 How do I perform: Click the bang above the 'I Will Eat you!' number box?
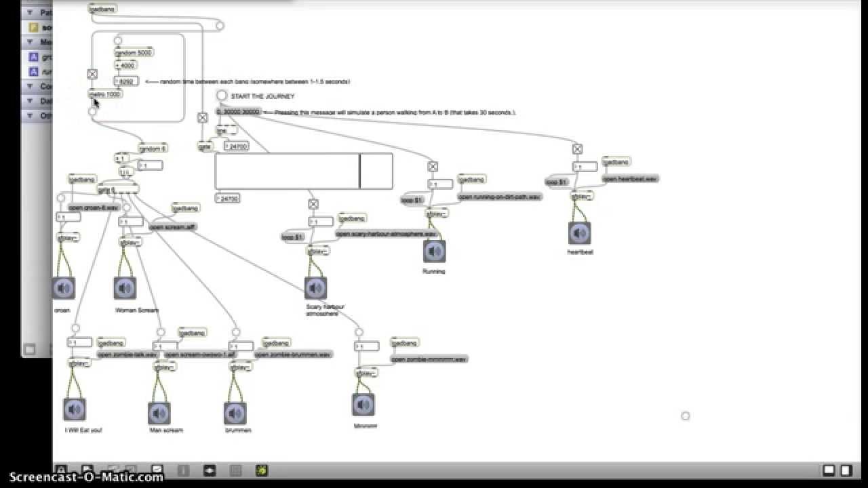(75, 329)
